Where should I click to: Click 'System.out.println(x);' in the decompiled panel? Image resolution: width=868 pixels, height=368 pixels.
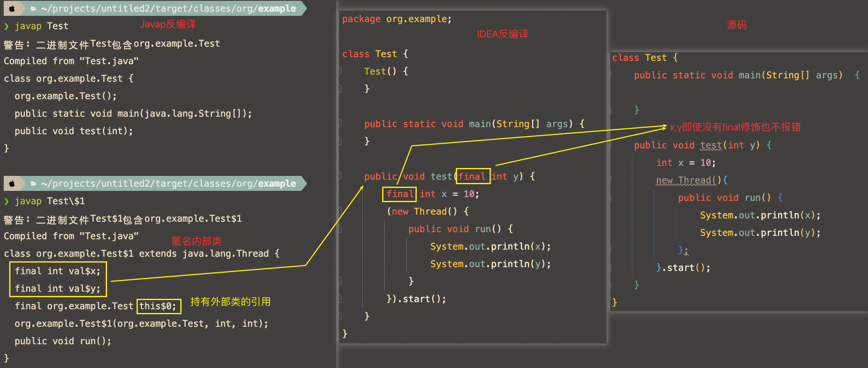(490, 247)
